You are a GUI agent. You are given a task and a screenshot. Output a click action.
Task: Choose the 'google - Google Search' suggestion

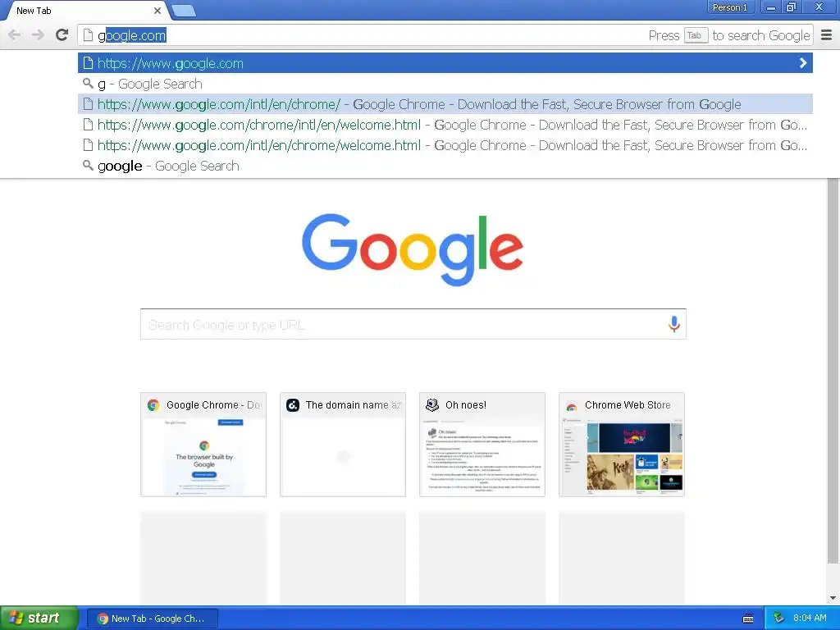click(x=445, y=166)
